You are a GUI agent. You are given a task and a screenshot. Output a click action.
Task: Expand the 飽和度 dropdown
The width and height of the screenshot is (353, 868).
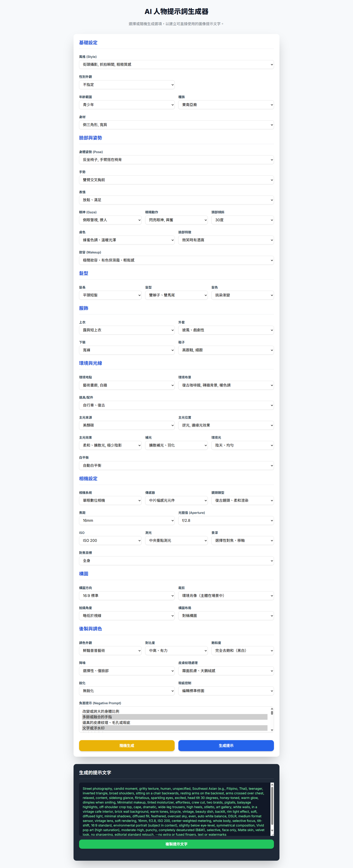pyautogui.click(x=242, y=650)
